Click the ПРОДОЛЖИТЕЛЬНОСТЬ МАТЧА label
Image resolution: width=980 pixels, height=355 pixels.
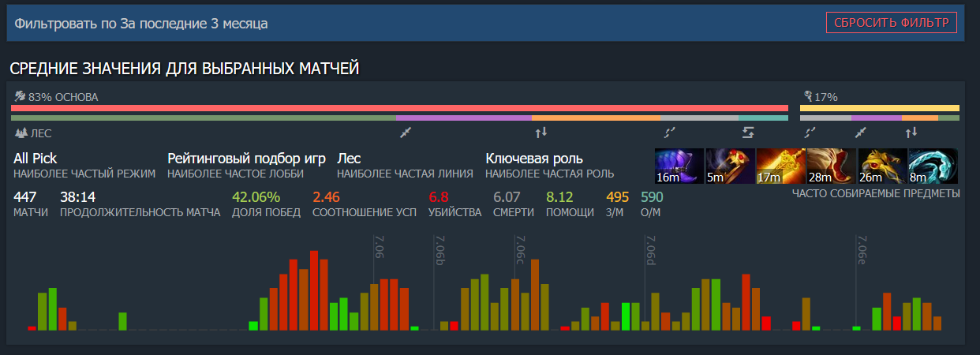pyautogui.click(x=140, y=213)
